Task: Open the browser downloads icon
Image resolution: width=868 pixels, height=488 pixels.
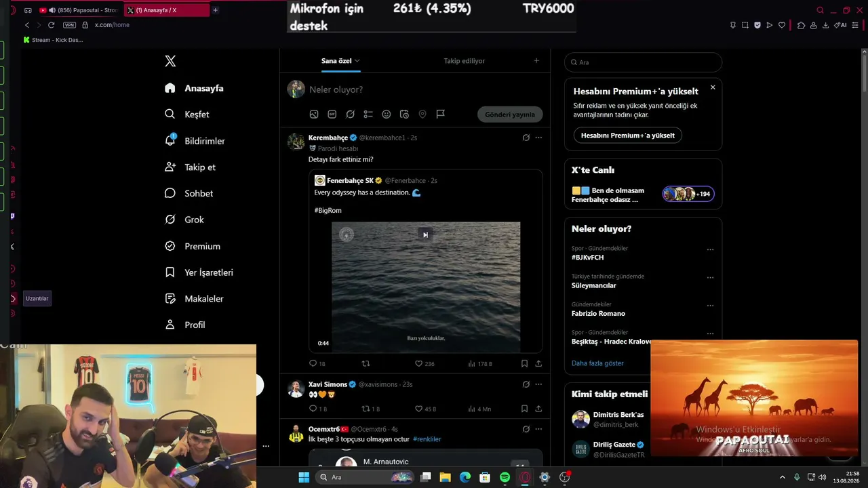Action: click(x=825, y=25)
